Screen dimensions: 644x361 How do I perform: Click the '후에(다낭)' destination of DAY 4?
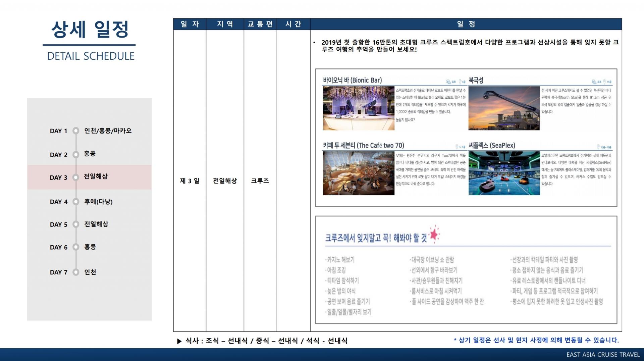(98, 201)
